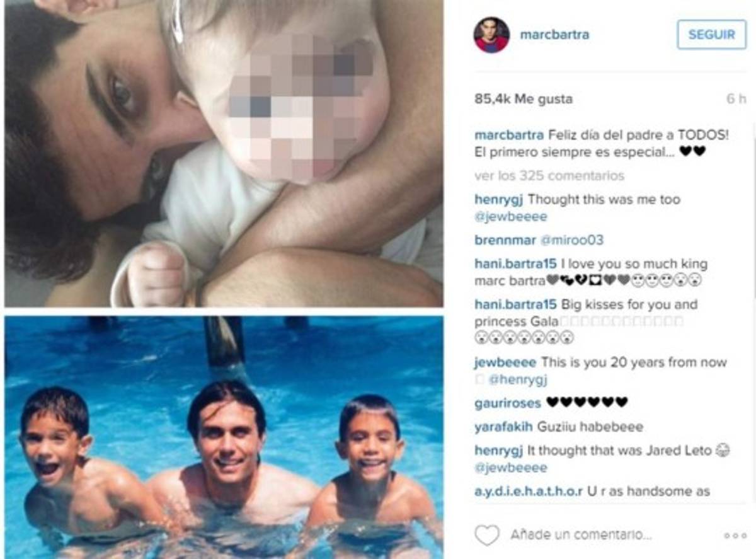This screenshot has width=756, height=559.
Task: Open the marcbartra username in header
Action: 554,35
